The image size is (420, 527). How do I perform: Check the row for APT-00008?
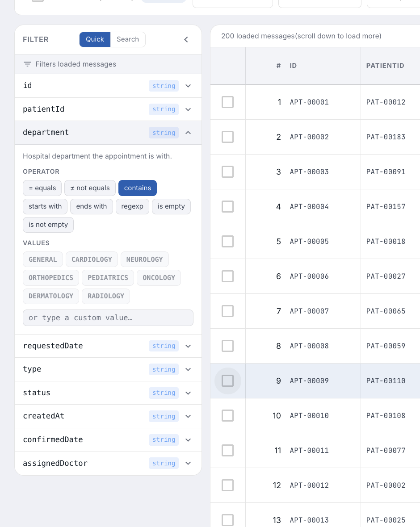coord(228,346)
